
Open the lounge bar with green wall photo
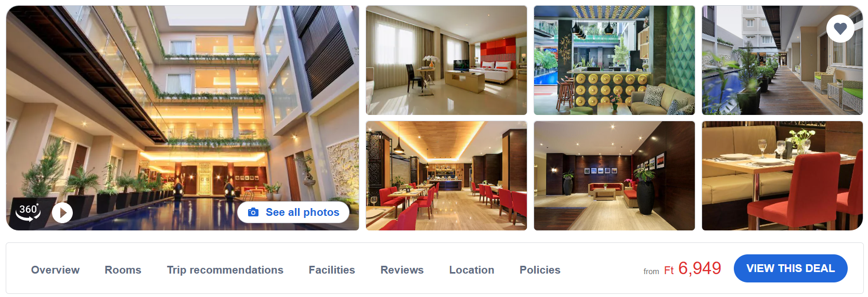(x=614, y=60)
